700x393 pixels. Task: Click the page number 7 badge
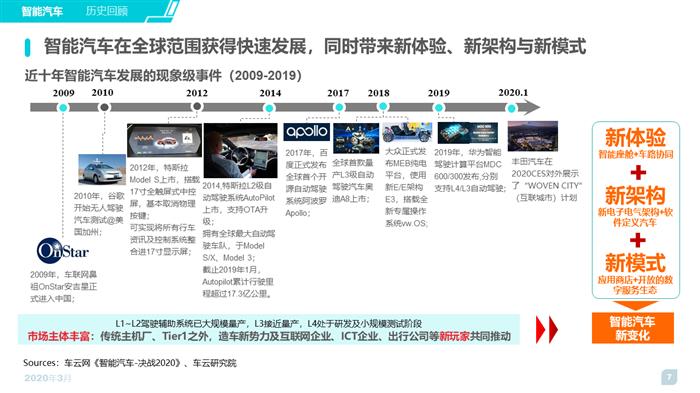tap(669, 377)
